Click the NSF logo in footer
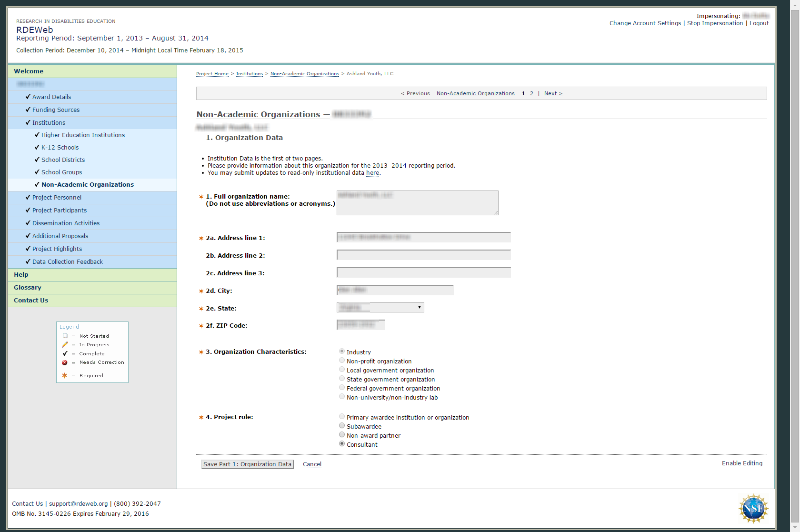The width and height of the screenshot is (800, 532). [x=753, y=508]
